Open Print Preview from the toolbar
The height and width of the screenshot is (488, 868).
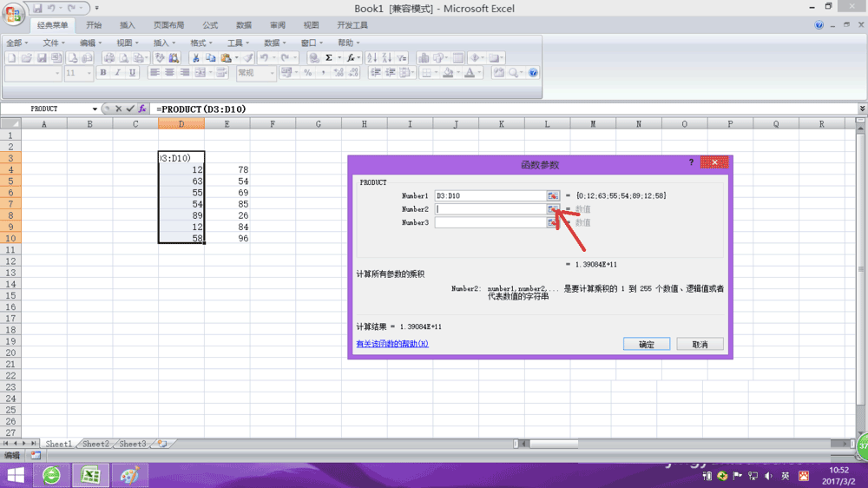click(124, 57)
